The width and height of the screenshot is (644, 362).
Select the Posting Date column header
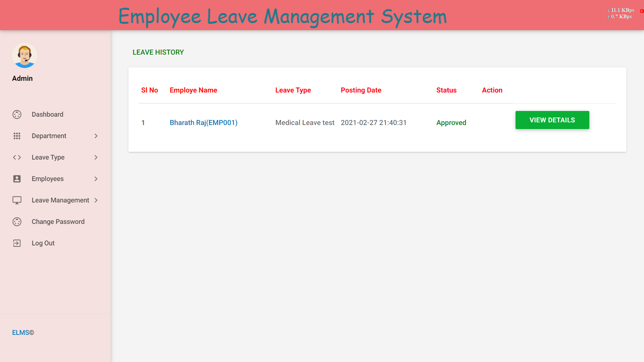(361, 90)
